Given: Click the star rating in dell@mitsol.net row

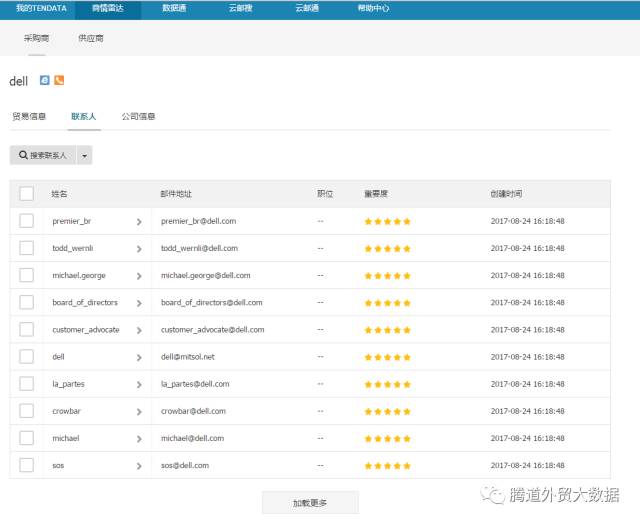Looking at the screenshot, I should coord(387,357).
